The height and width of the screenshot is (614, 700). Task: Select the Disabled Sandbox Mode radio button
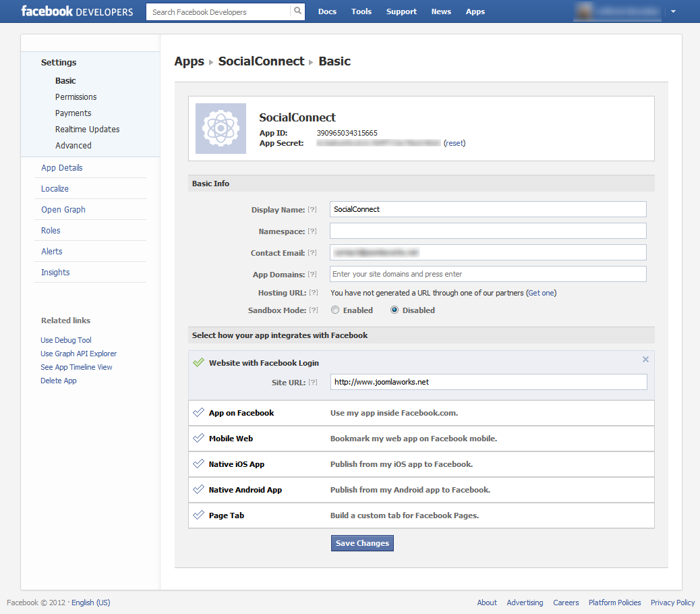click(x=395, y=310)
